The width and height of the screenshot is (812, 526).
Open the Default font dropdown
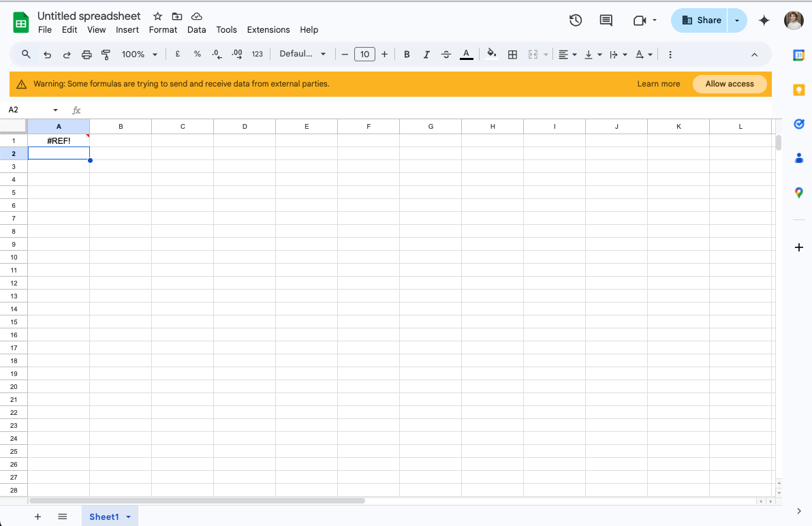pos(302,54)
